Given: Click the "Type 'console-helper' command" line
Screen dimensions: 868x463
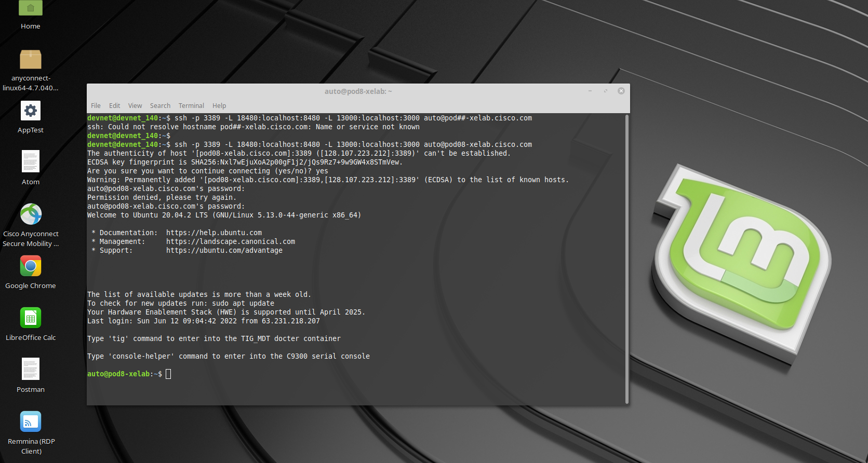Looking at the screenshot, I should click(229, 356).
